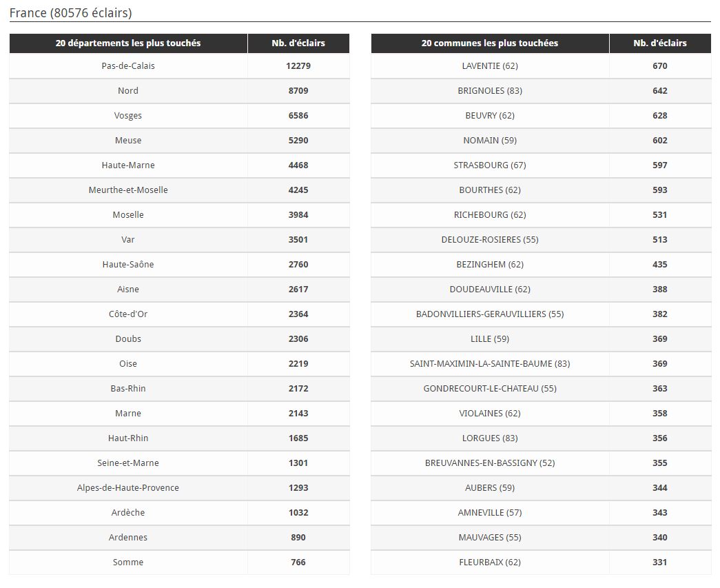Select the LILLE (59) commune entry
This screenshot has height=588, width=720.
tap(490, 338)
